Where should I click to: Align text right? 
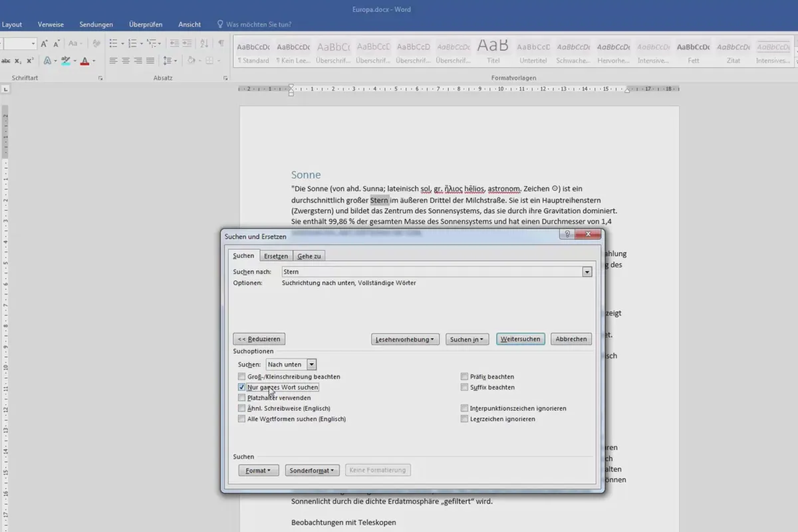(x=138, y=61)
